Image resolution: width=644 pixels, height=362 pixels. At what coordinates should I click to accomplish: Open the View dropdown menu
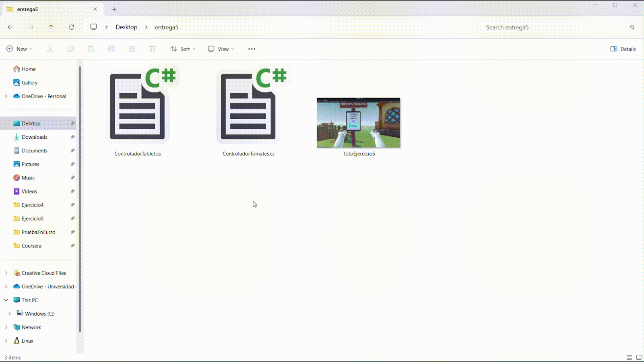pos(221,49)
